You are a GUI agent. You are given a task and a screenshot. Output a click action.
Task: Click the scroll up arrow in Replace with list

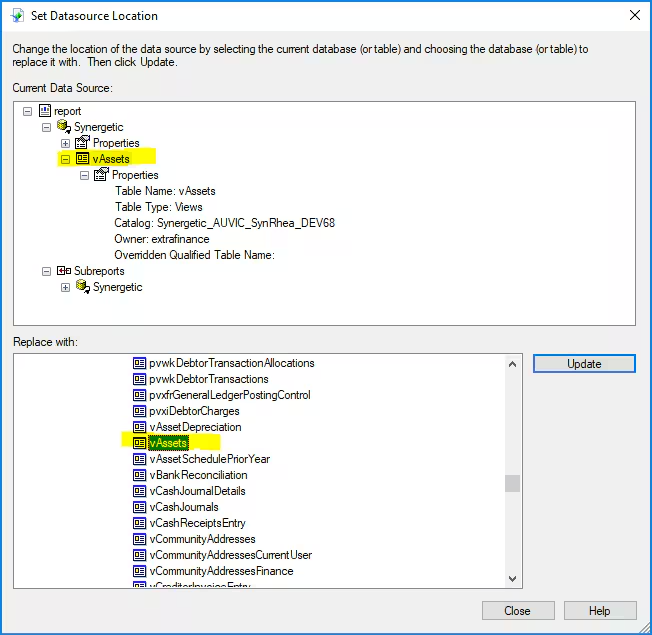512,364
